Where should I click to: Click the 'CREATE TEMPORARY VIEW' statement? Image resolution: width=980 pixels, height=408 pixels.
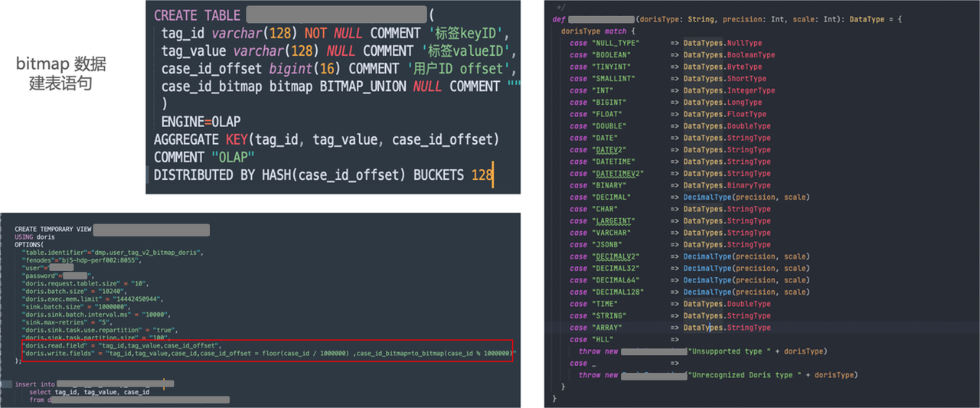coord(112,230)
